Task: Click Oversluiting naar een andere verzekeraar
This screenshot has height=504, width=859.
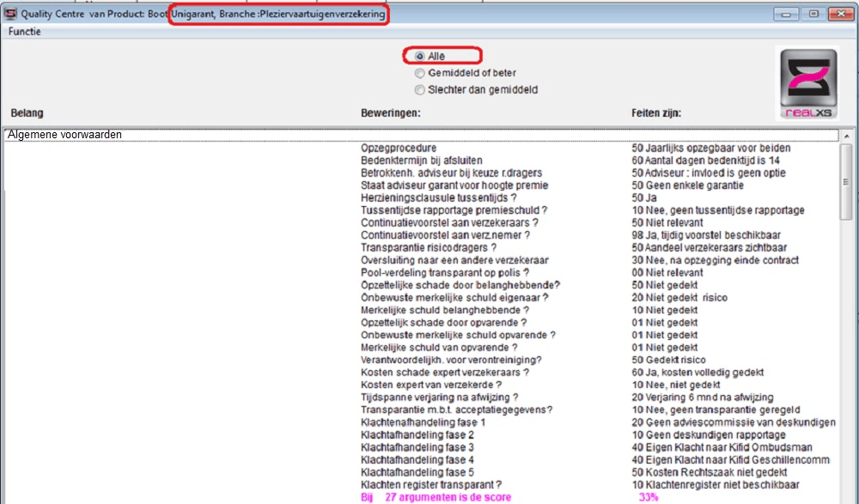Action: coord(454,260)
